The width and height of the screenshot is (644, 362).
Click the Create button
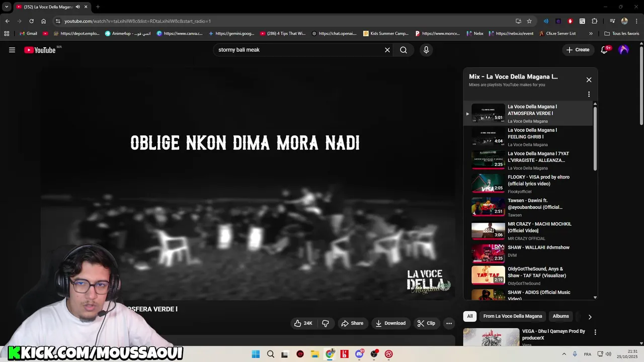pos(577,50)
